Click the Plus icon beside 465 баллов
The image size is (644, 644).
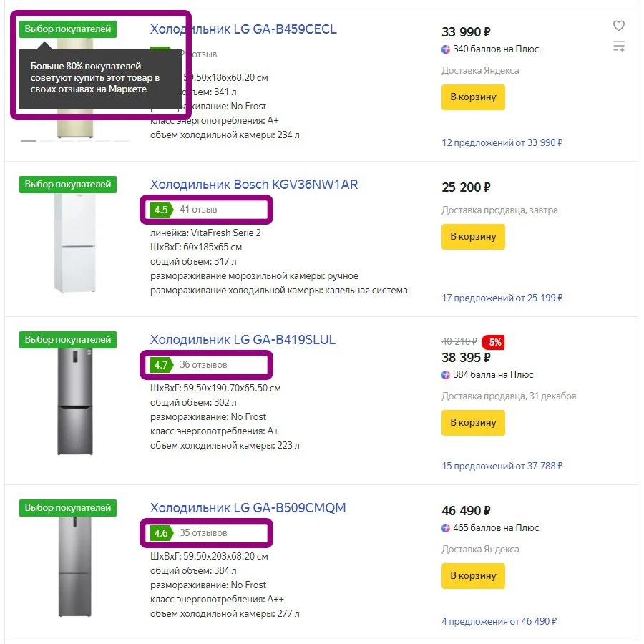point(447,528)
